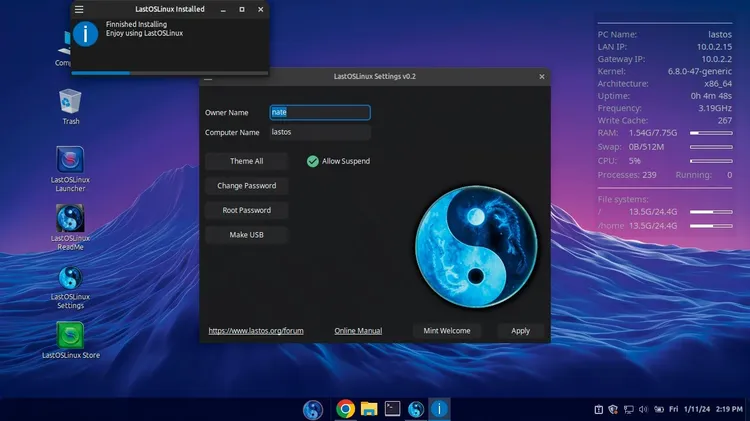The image size is (750, 421).
Task: Click the blue info icon in install dialog
Action: pyautogui.click(x=86, y=33)
